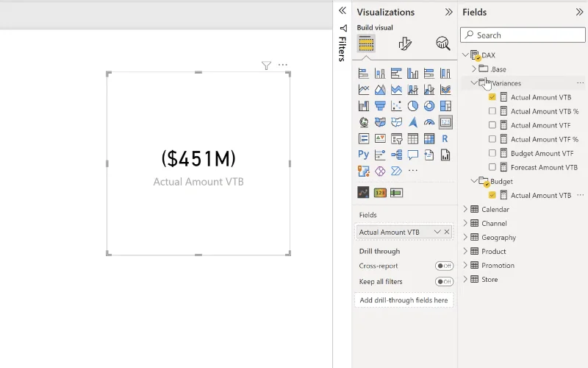Screen dimensions: 588x368
Task: Click the Fields search box
Action: 523,35
